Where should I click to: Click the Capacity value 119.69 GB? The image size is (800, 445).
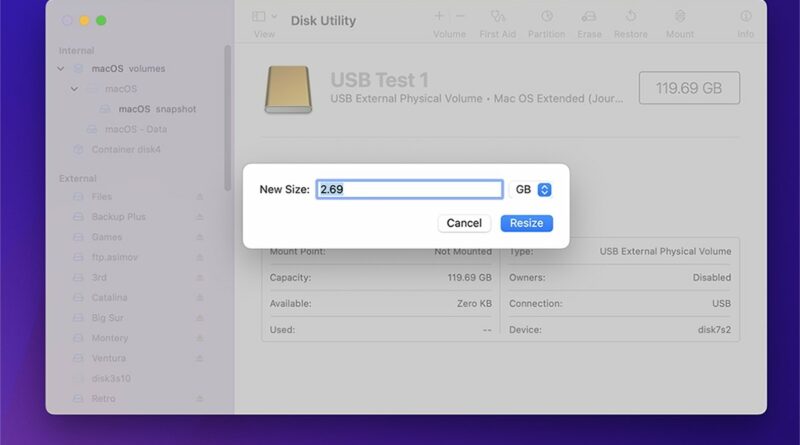[469, 278]
